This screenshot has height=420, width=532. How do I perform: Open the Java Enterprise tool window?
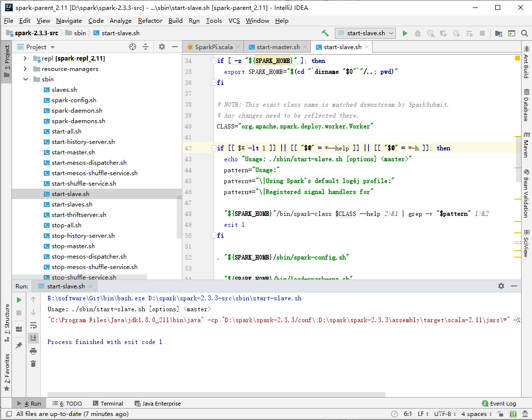(158, 404)
